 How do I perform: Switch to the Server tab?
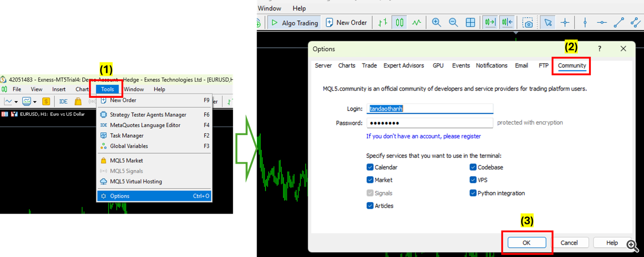tap(323, 66)
